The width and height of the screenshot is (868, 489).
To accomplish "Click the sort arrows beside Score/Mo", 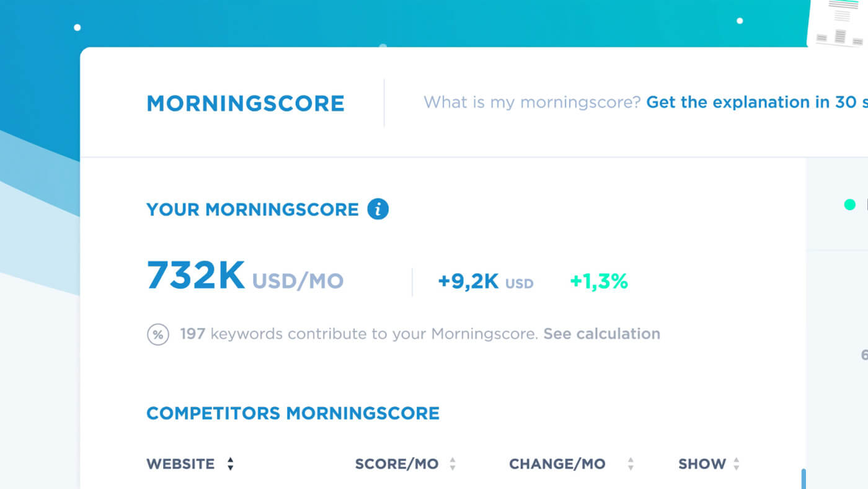I will (x=453, y=464).
